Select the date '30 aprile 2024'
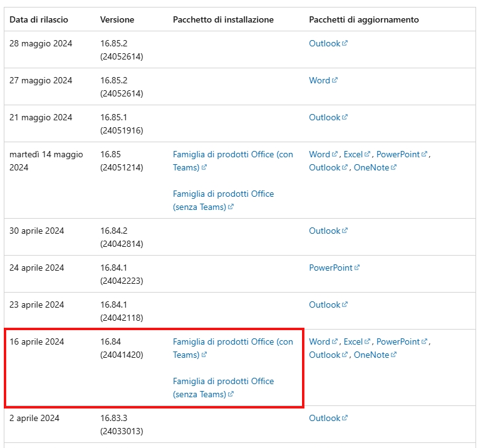 [x=37, y=231]
